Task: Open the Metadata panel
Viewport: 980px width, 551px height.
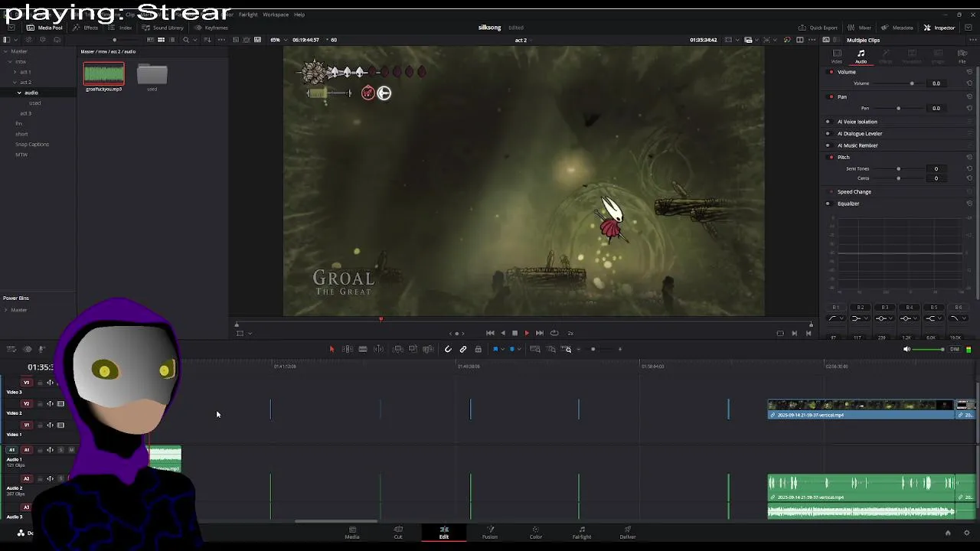Action: click(897, 28)
